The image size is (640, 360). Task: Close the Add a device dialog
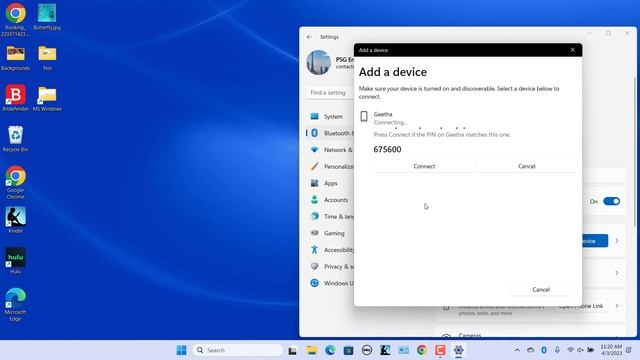pyautogui.click(x=572, y=50)
